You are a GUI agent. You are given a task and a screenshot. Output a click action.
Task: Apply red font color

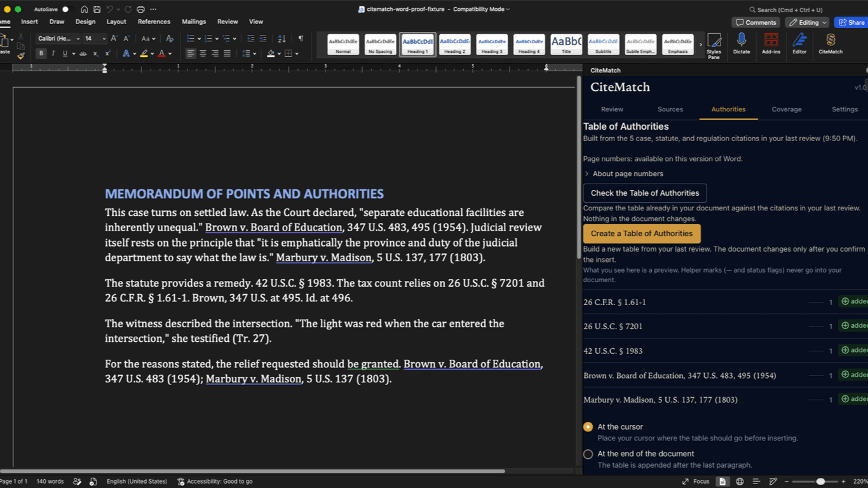[x=162, y=53]
